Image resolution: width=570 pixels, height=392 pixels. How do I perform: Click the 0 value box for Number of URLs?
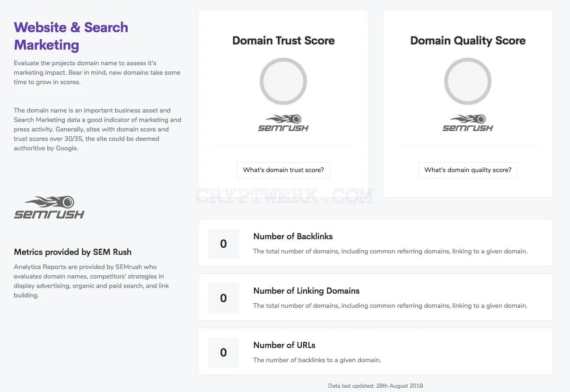click(224, 353)
